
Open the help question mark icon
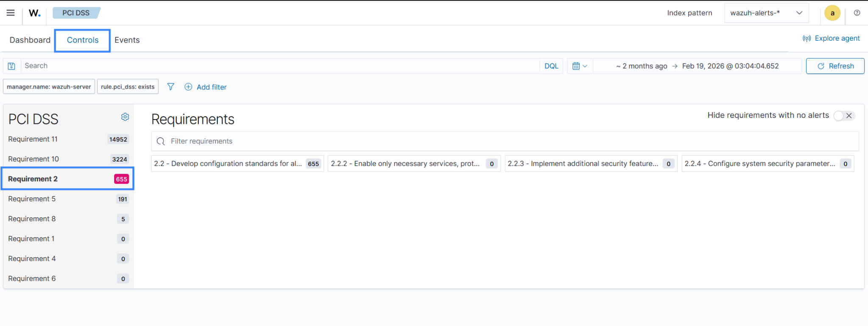click(x=857, y=13)
